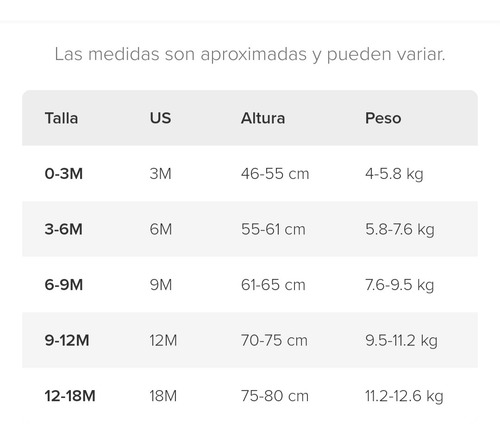
Task: Click the Talla column header
Action: click(61, 118)
